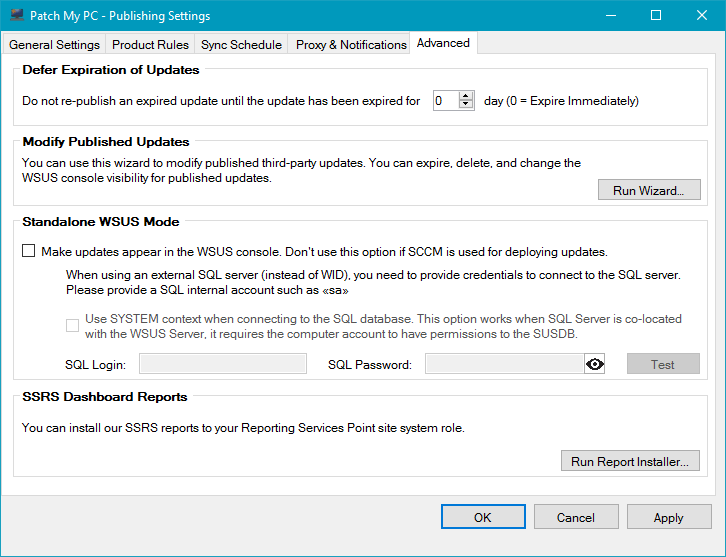Viewport: 726px width, 557px height.
Task: Click the SQL Password field
Action: 505,364
